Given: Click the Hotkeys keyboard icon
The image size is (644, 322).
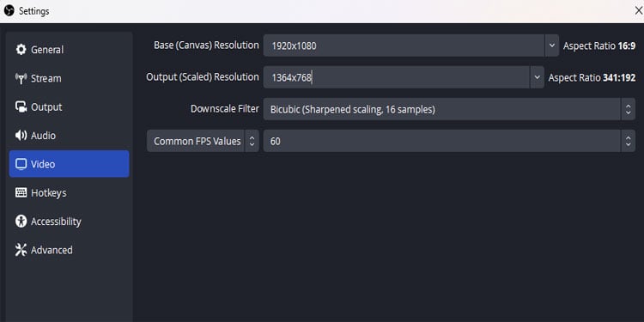Looking at the screenshot, I should point(21,192).
